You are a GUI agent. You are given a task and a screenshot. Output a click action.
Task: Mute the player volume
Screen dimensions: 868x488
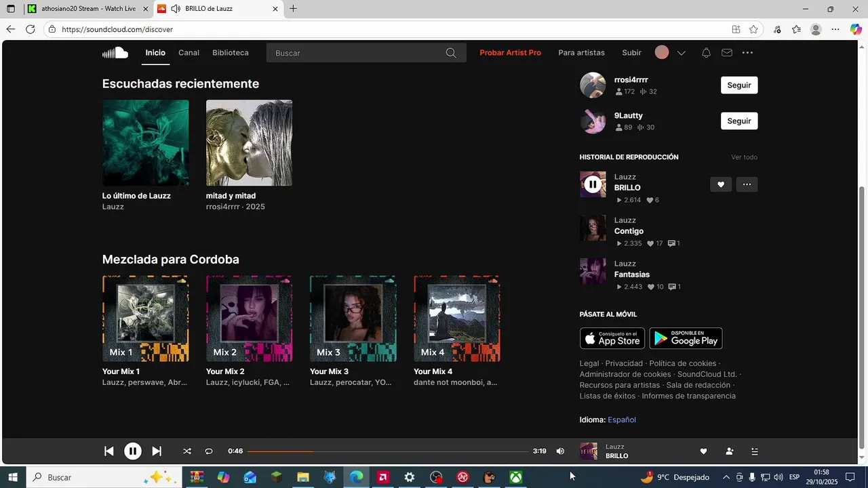pyautogui.click(x=560, y=451)
